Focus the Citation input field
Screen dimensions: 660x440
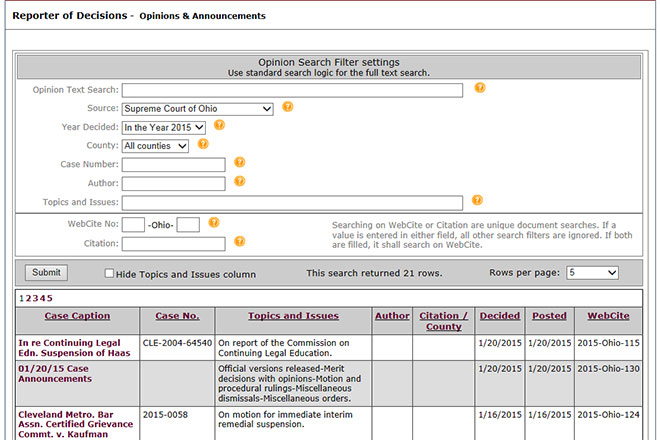pyautogui.click(x=173, y=244)
